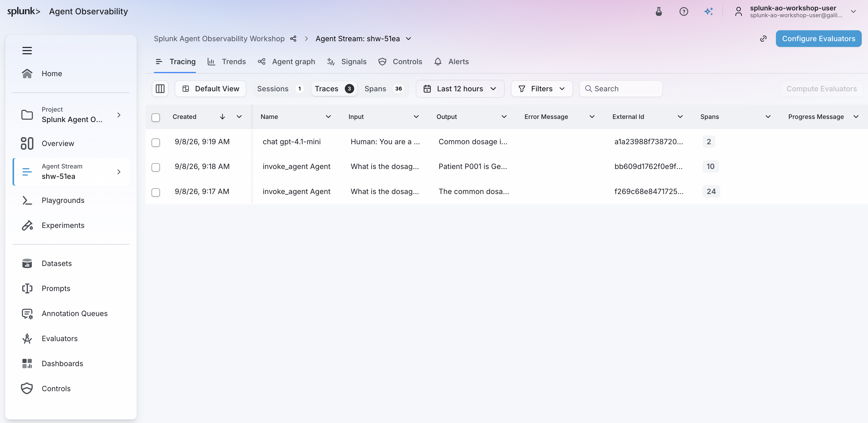This screenshot has width=868, height=423.
Task: Click the Annotation Queues icon
Action: click(27, 313)
